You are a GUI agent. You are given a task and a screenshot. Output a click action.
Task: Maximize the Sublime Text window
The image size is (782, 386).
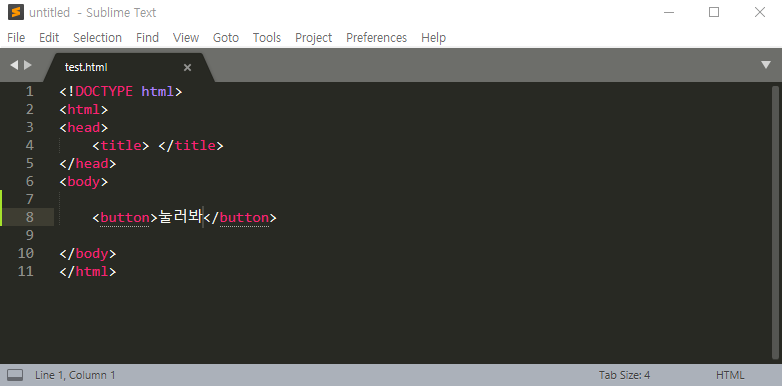pos(714,12)
